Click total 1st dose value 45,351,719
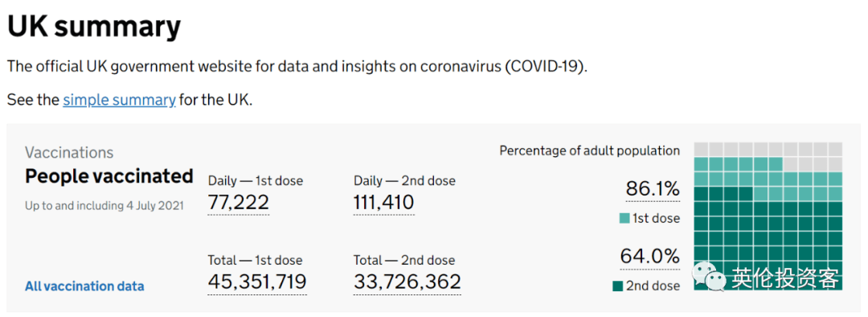 coord(257,282)
